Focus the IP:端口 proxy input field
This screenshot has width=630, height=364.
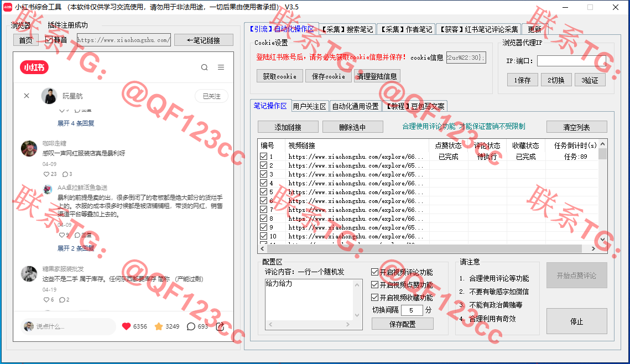571,61
